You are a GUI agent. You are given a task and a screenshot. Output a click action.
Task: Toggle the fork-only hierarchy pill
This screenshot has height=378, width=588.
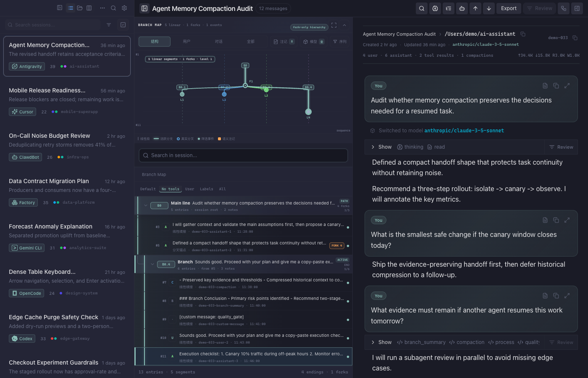point(309,27)
